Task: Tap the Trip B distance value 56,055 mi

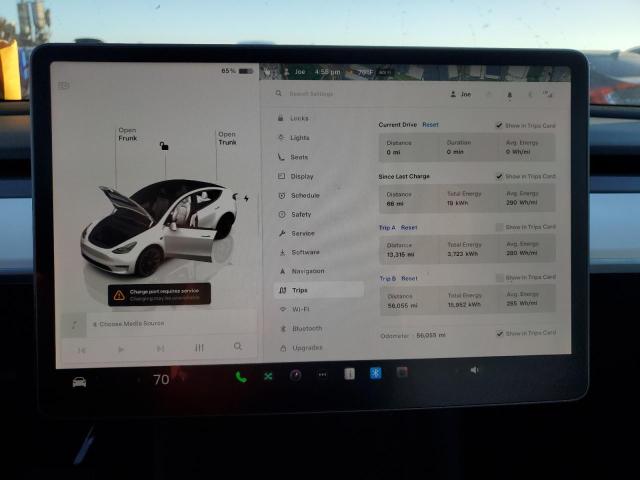Action: tap(402, 306)
